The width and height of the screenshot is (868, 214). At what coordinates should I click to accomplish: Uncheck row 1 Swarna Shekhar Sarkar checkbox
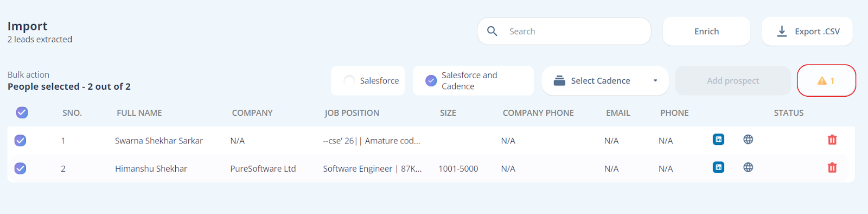coord(20,141)
